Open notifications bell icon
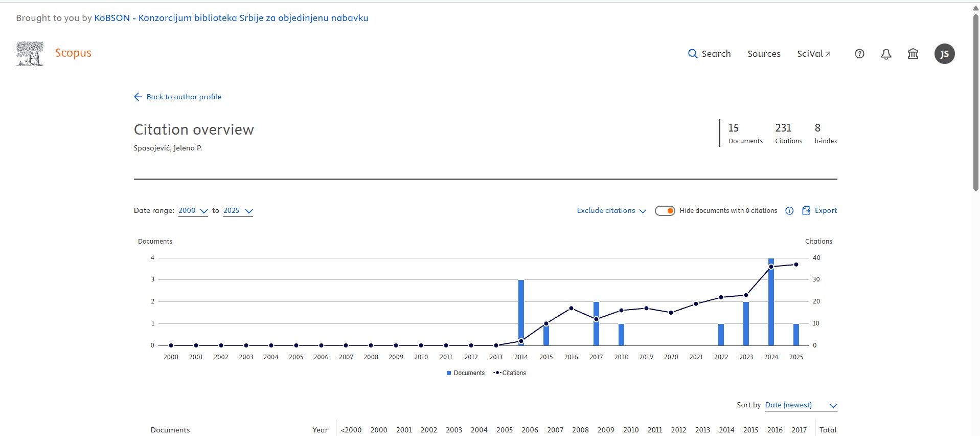980x436 pixels. 886,54
